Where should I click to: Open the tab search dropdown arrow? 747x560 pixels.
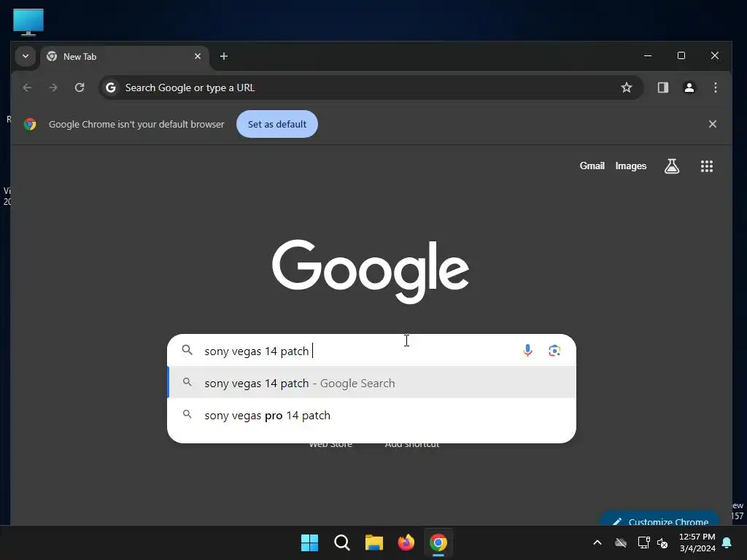(26, 56)
